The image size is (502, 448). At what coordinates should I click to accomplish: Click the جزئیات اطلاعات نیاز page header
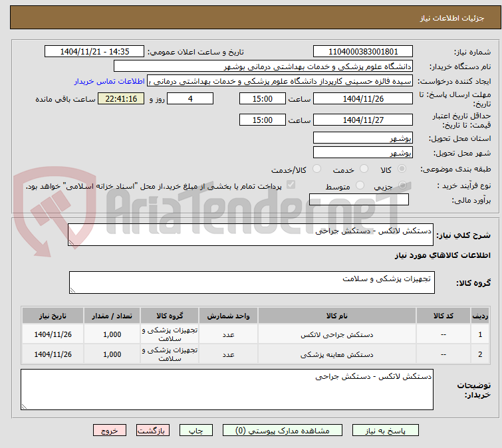[255, 17]
